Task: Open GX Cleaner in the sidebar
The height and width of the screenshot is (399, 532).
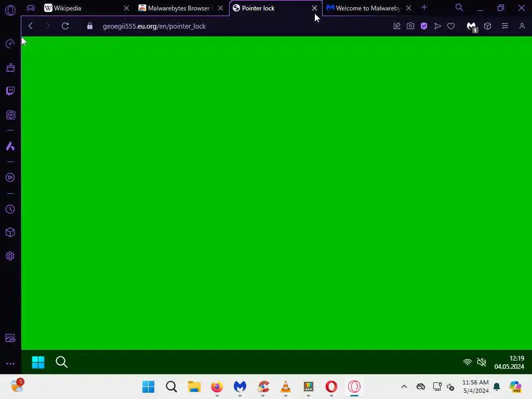Action: (10, 68)
